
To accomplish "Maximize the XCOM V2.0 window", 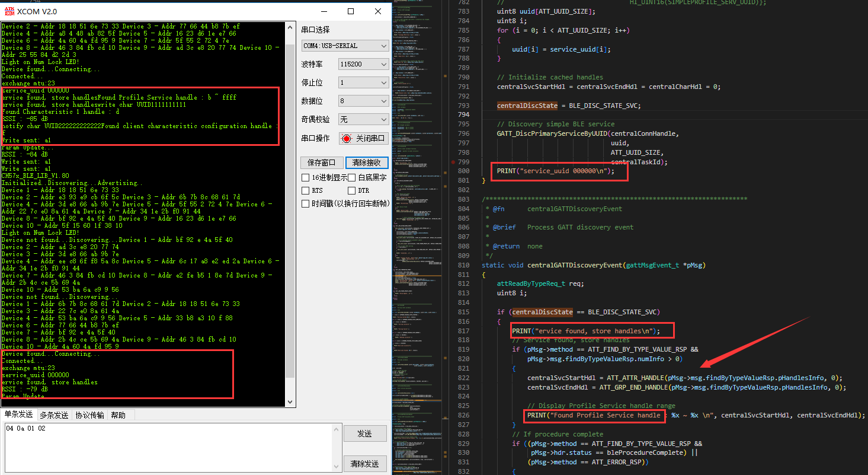I will [x=351, y=11].
